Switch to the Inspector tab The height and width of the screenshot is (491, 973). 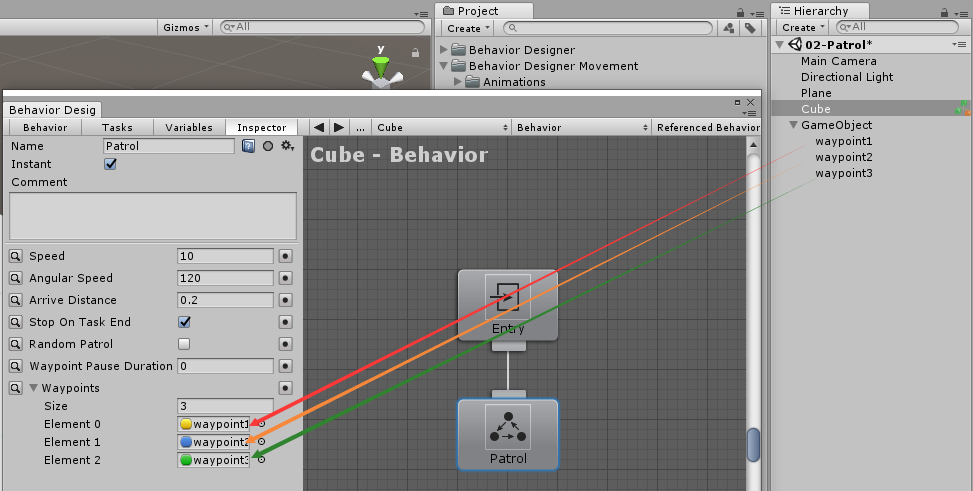261,127
